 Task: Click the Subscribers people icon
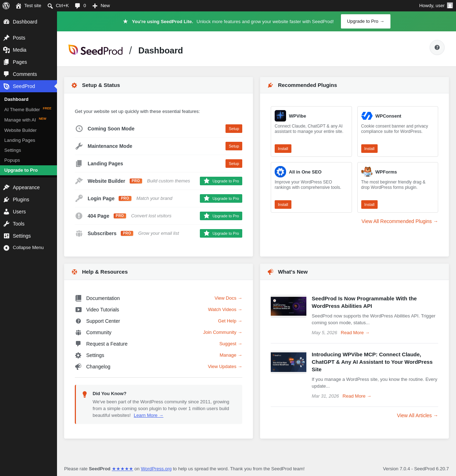(79, 233)
